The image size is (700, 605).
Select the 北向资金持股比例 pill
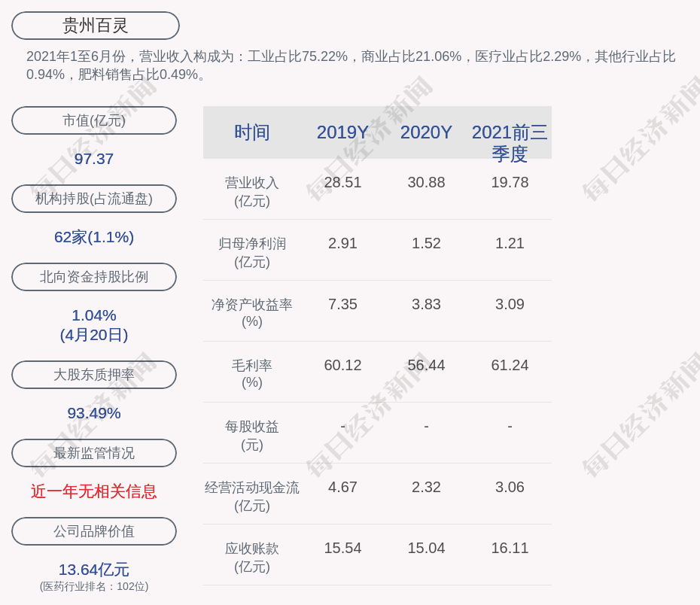click(94, 277)
